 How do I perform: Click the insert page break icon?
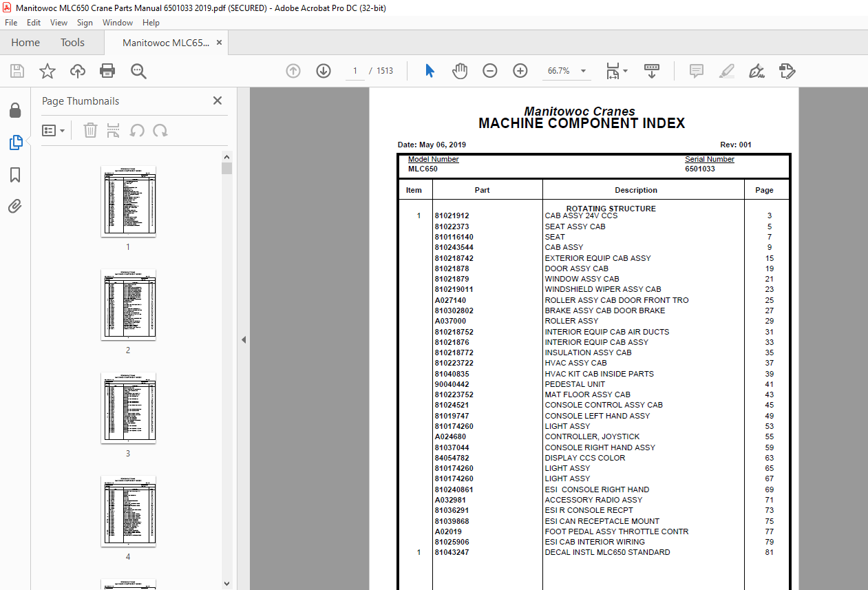114,130
